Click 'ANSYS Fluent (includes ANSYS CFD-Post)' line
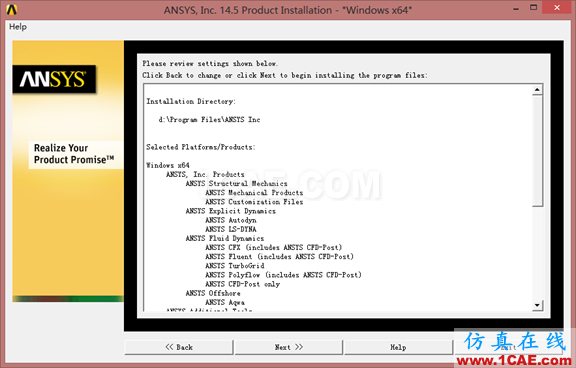Screen dimensions: 576x368 tap(280, 256)
